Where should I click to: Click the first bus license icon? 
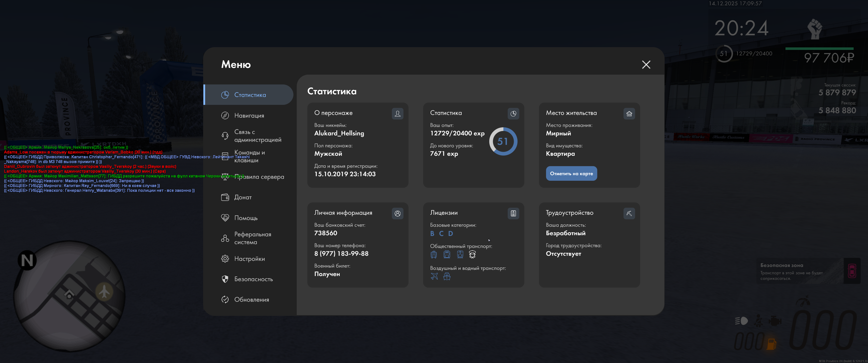[434, 255]
